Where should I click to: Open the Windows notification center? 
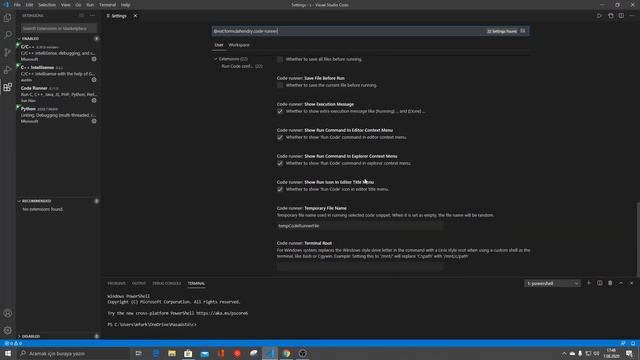pos(629,353)
